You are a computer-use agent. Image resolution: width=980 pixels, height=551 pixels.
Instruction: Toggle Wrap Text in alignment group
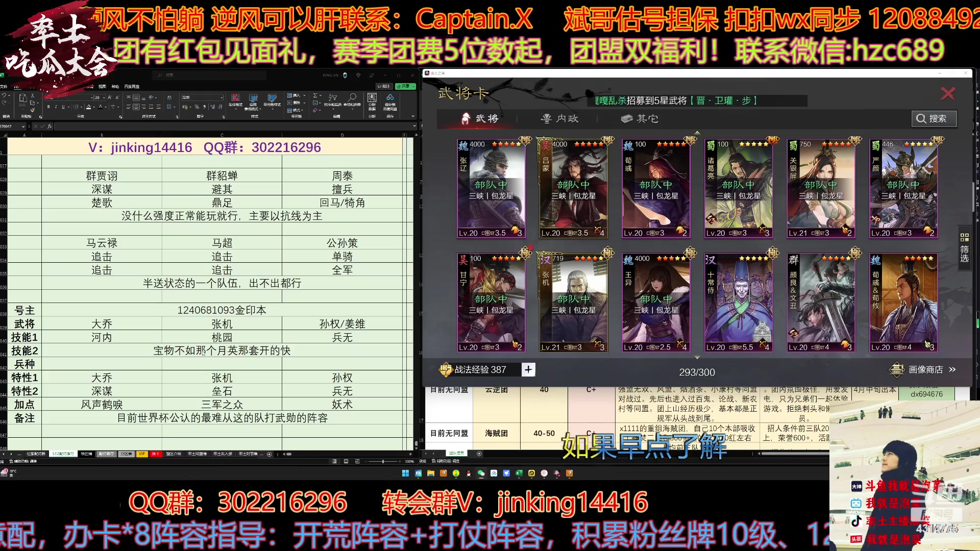[169, 97]
